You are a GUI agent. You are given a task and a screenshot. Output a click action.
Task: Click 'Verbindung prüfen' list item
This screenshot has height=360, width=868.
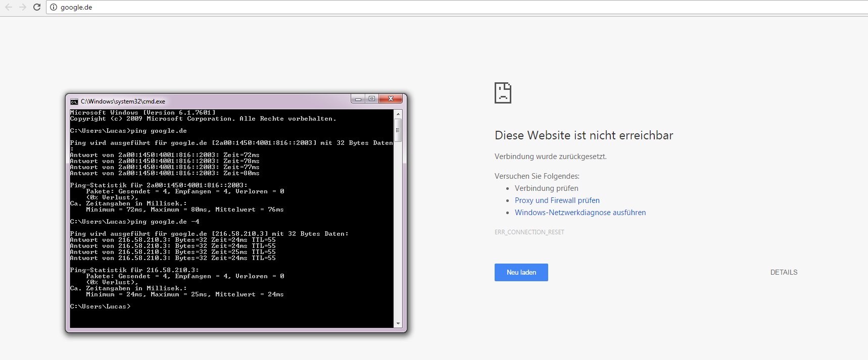(547, 188)
